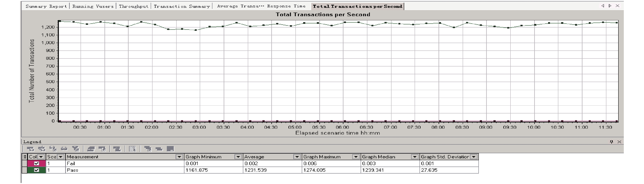Click the green Pass color cell
Image resolution: width=644 pixels, height=184 pixels.
click(37, 170)
